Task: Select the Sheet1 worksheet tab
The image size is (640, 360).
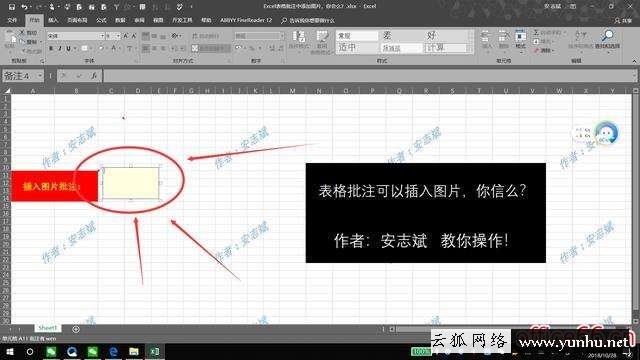Action: coord(48,328)
